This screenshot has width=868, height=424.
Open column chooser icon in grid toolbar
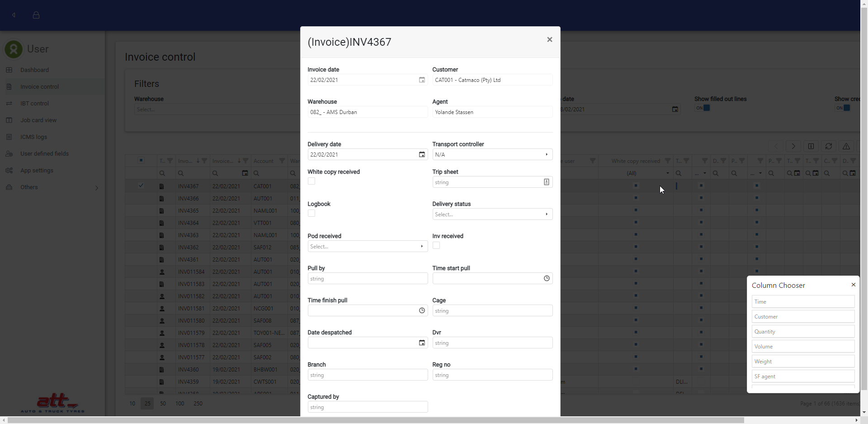[811, 146]
